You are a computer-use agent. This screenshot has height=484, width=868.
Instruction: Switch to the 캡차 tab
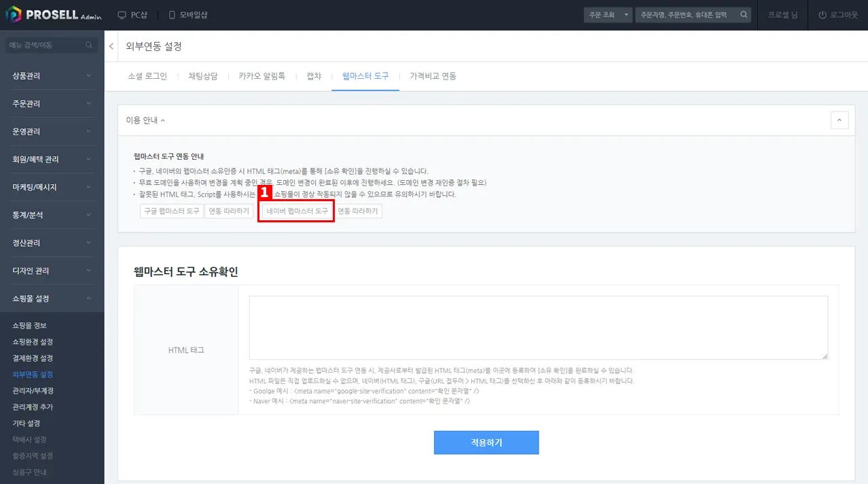tap(314, 76)
